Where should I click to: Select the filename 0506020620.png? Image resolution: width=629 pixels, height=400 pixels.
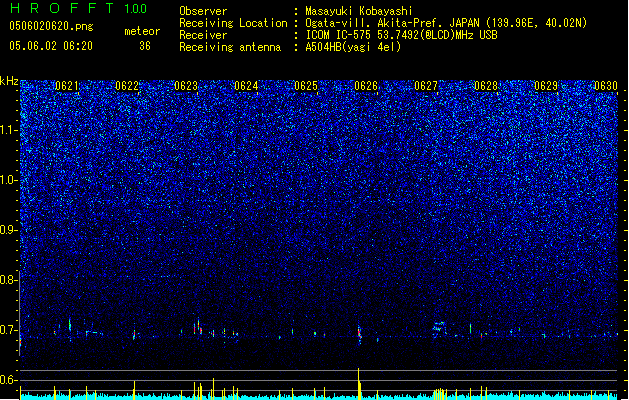[x=51, y=26]
